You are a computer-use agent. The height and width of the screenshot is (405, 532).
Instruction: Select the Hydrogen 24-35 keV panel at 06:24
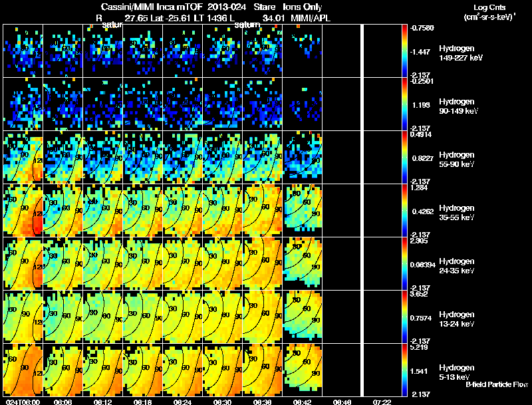click(182, 263)
